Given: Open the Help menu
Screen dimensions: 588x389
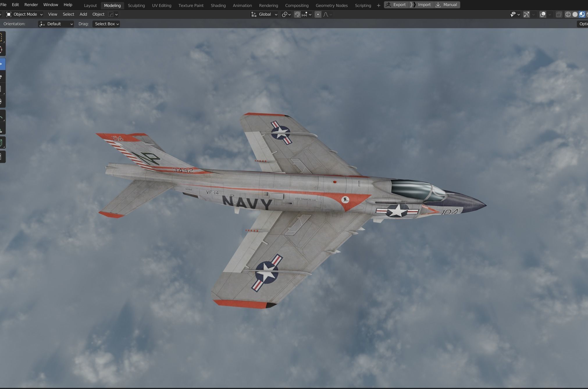Looking at the screenshot, I should [x=68, y=5].
